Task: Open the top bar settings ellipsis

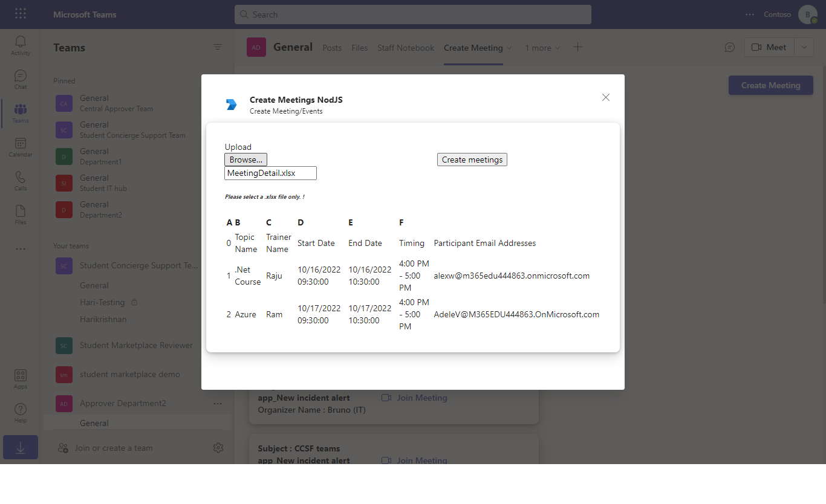Action: [750, 15]
